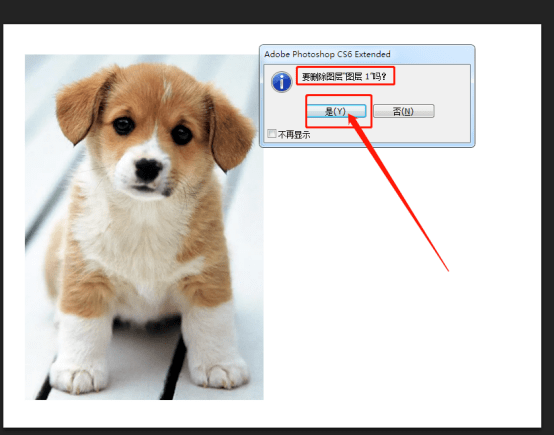Click the 不再显示 checkbox label text
Image resolution: width=554 pixels, height=435 pixels.
(294, 135)
